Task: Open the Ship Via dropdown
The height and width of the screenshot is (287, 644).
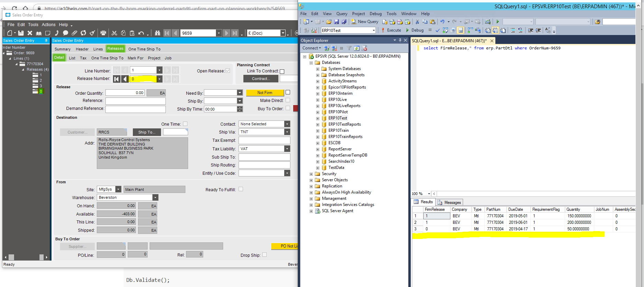Action: point(287,132)
